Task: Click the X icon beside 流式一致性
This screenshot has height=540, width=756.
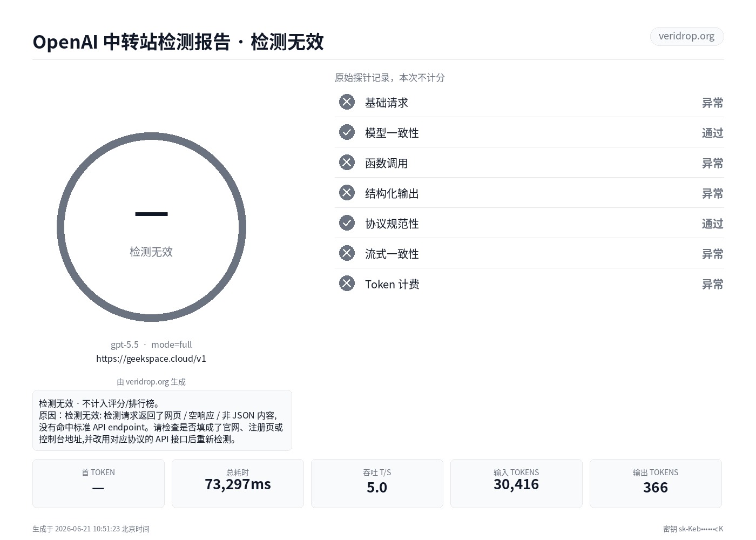Action: point(347,253)
